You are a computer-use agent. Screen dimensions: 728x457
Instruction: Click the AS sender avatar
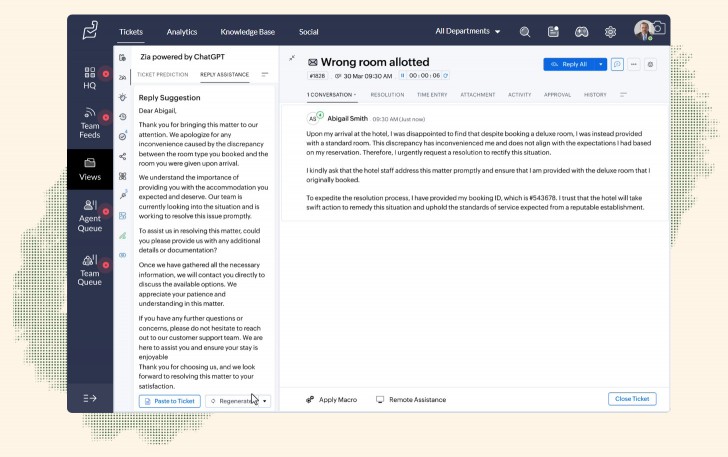pyautogui.click(x=313, y=119)
